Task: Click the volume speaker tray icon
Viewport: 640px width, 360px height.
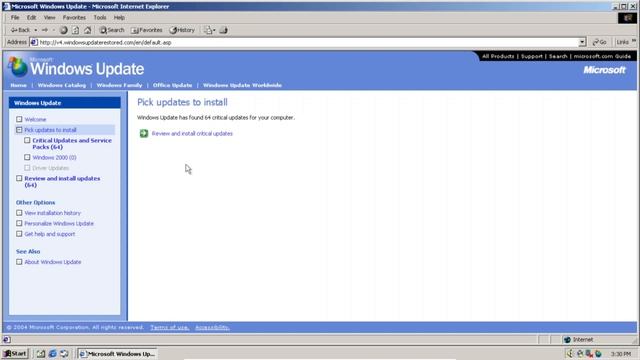Action: point(570,353)
